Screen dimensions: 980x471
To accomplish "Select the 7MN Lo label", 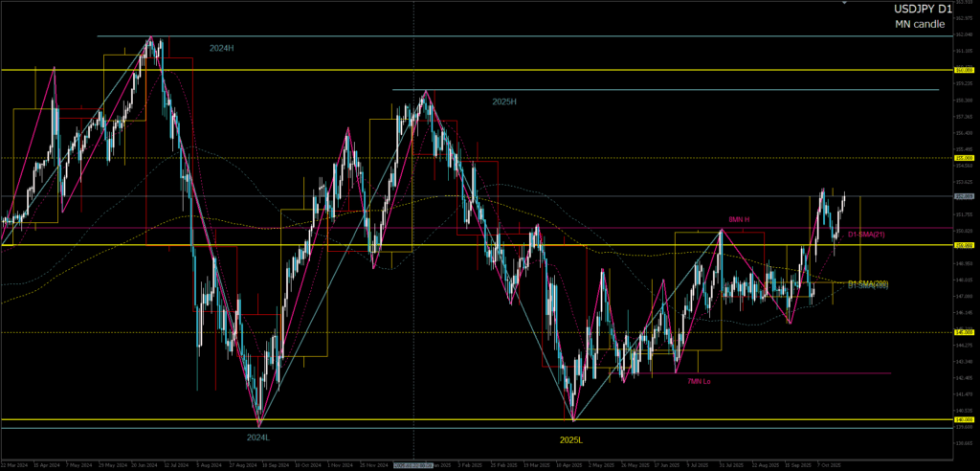I will (x=699, y=381).
